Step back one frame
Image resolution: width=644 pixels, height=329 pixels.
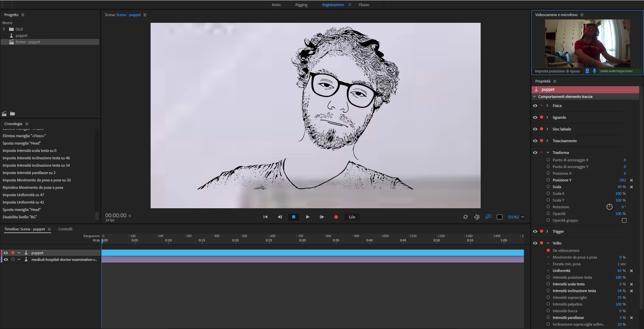point(280,217)
